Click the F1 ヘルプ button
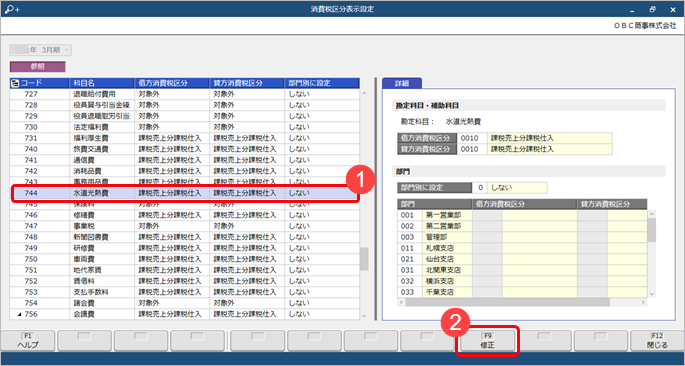The width and height of the screenshot is (685, 366). point(28,341)
